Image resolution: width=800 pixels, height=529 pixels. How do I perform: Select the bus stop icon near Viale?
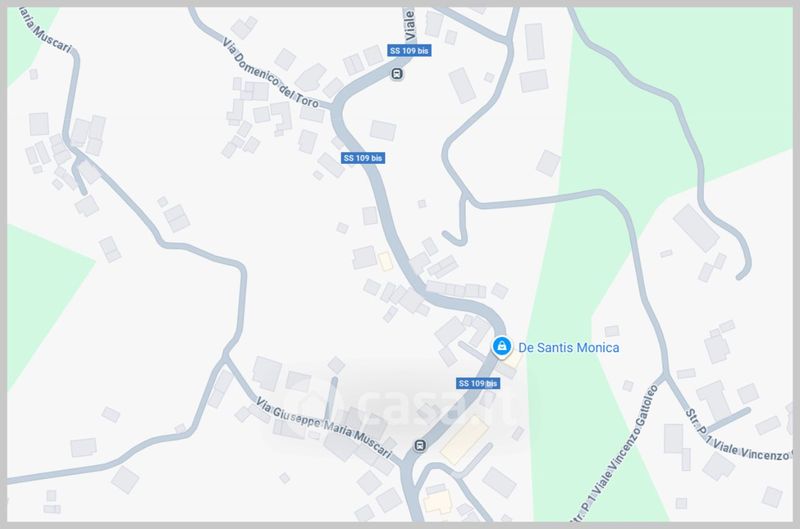[x=397, y=74]
